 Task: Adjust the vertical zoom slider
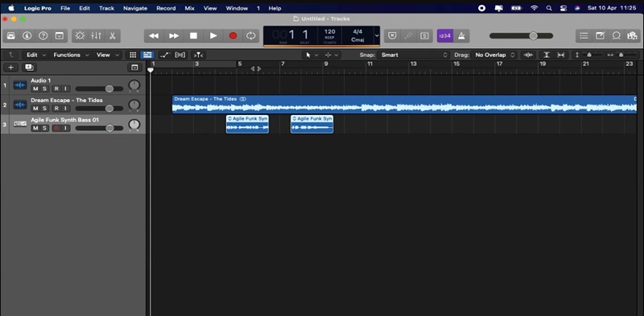[588, 55]
